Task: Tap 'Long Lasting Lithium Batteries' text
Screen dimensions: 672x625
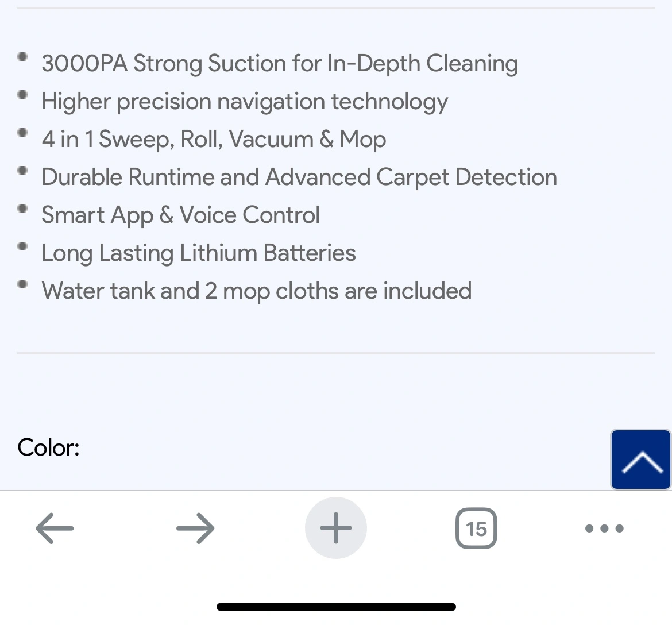Action: (x=199, y=253)
